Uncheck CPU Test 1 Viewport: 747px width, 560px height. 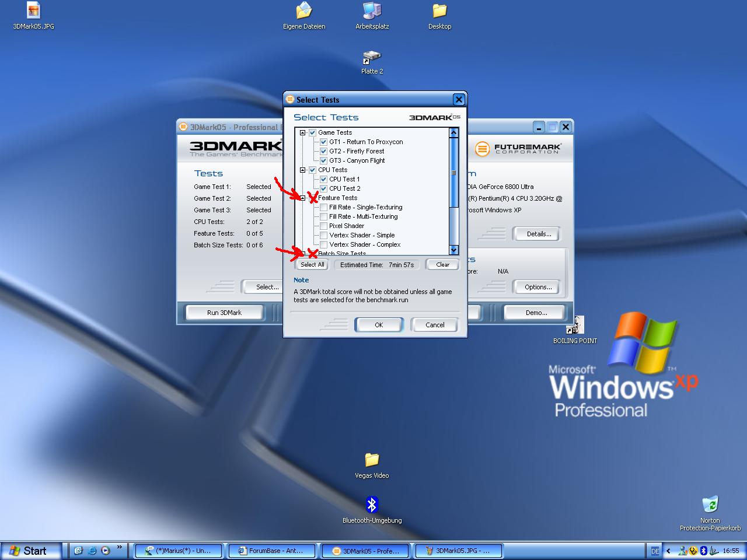pos(323,179)
